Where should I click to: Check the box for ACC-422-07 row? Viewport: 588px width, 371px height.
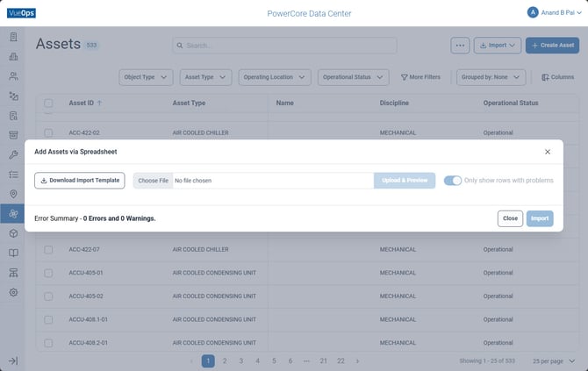point(48,250)
